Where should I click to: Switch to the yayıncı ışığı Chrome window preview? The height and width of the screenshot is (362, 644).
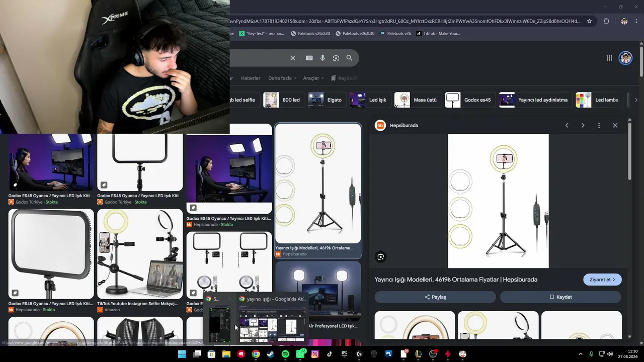[273, 319]
